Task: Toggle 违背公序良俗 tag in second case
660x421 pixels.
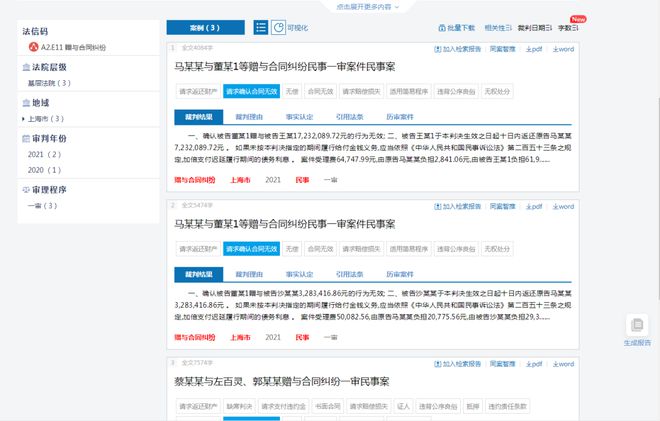Action: pos(456,249)
